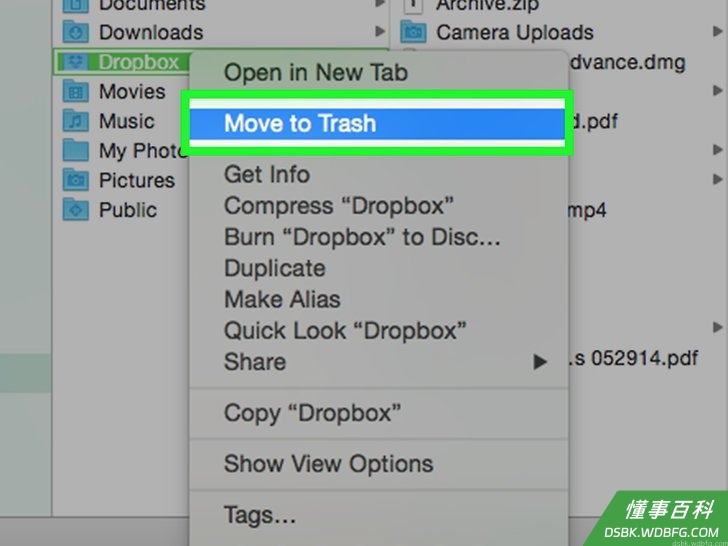728x546 pixels.
Task: Choose Make Alias menu entry
Action: 378,299
